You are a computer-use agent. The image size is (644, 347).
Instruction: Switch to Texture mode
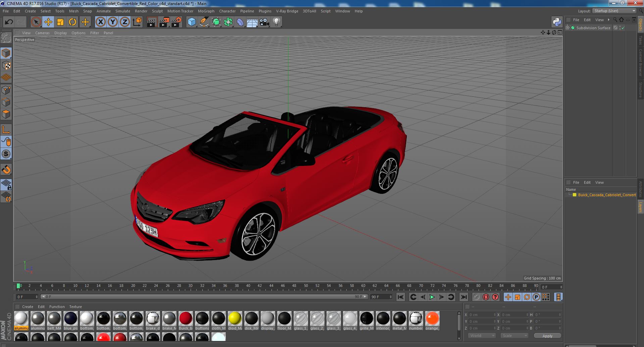[x=6, y=66]
